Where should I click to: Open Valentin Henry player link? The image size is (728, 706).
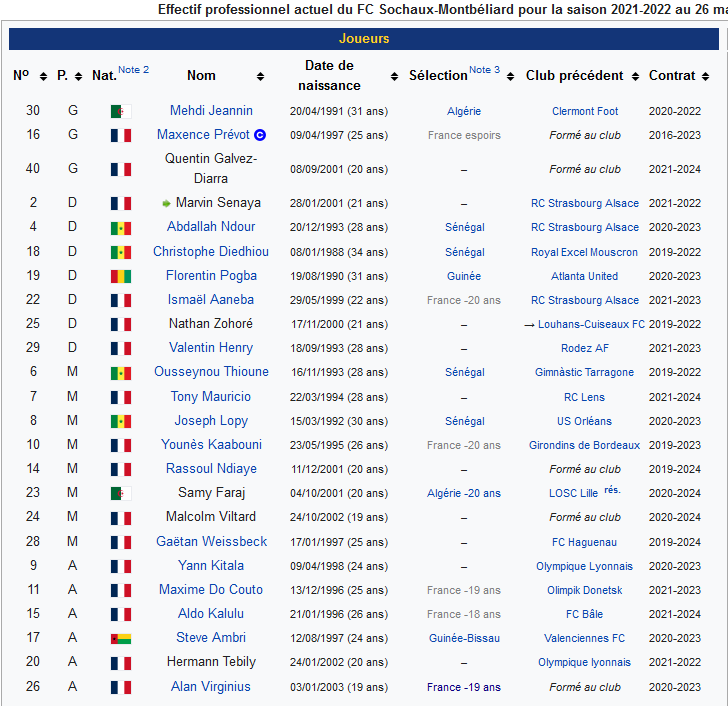point(211,348)
